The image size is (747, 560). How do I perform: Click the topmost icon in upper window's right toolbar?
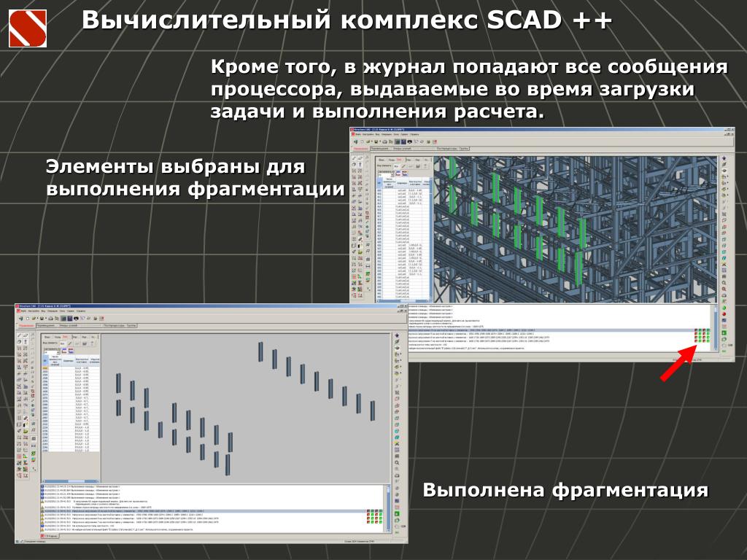click(x=724, y=158)
